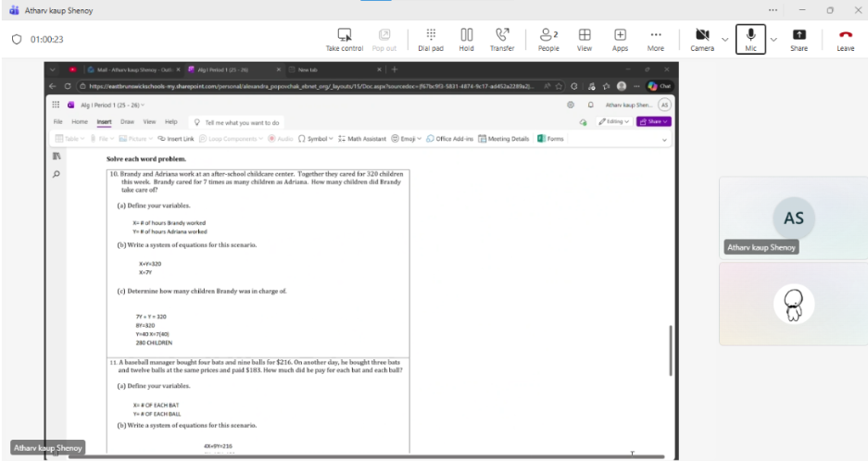
Task: Select the Alg I Period 1 browser tab
Action: [x=233, y=69]
